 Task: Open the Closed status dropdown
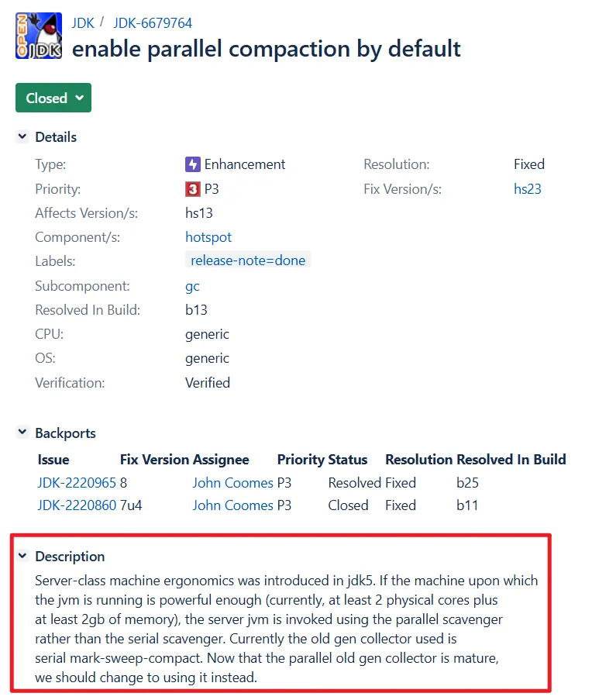tap(53, 98)
